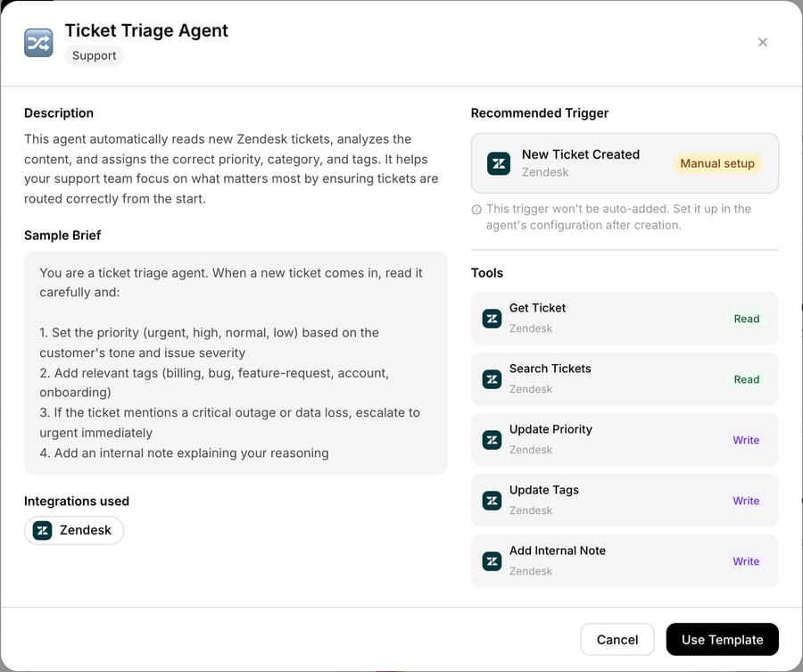The image size is (803, 672).
Task: Click the Zendesk icon in Get Ticket row
Action: (x=492, y=319)
